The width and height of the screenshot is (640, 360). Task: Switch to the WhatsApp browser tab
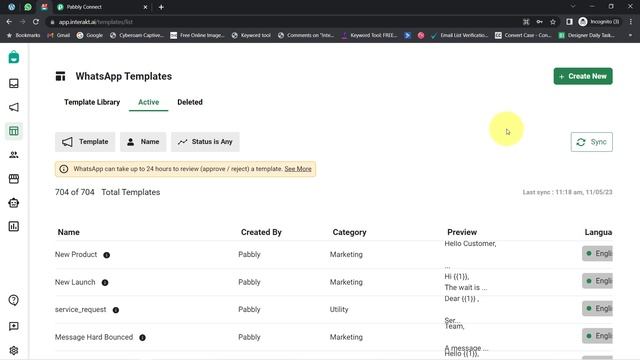[28, 7]
